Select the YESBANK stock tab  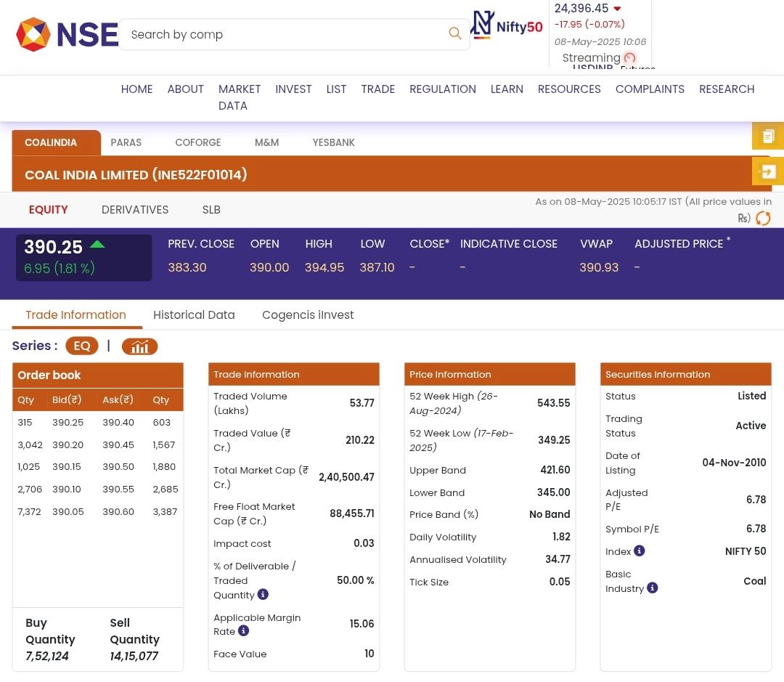click(333, 143)
